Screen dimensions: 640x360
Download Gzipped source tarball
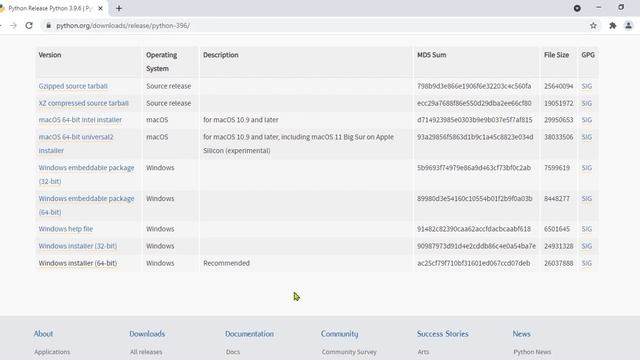click(x=73, y=86)
